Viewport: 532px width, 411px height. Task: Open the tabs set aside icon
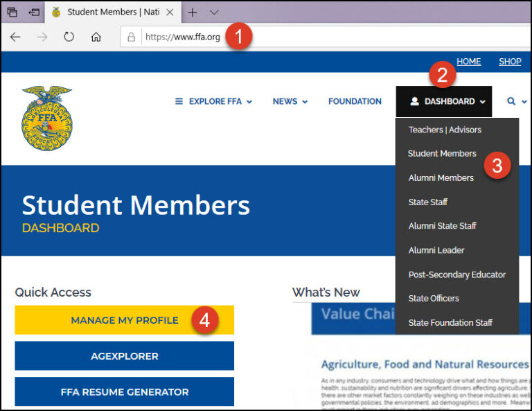point(12,12)
